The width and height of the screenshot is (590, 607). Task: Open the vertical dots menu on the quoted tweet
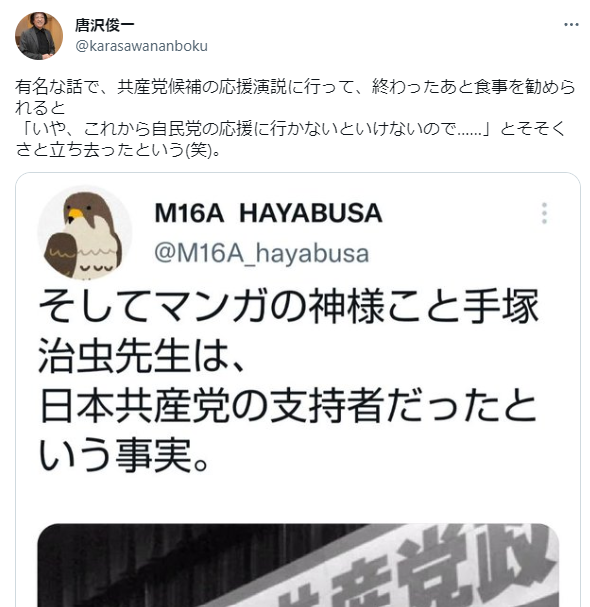[544, 213]
